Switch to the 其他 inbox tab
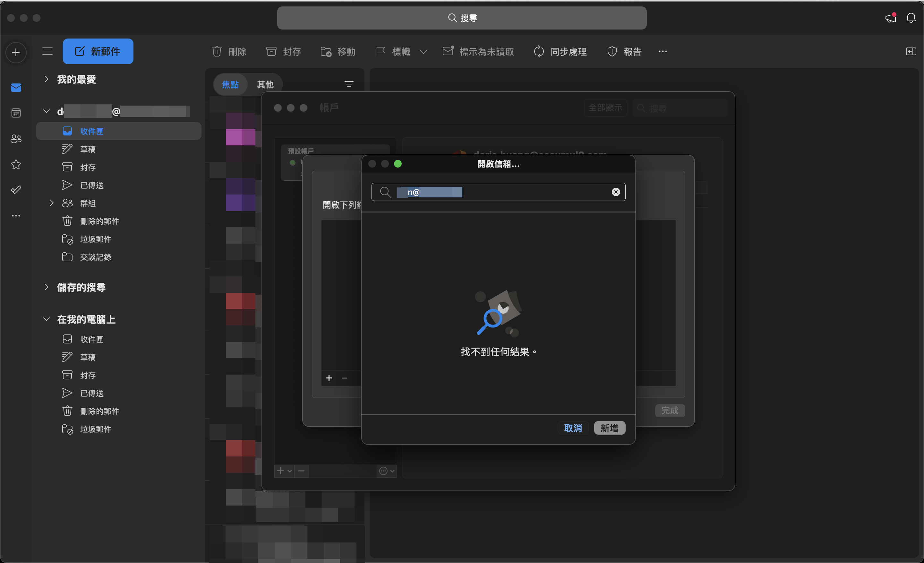Screen dimensions: 924x563 265,84
